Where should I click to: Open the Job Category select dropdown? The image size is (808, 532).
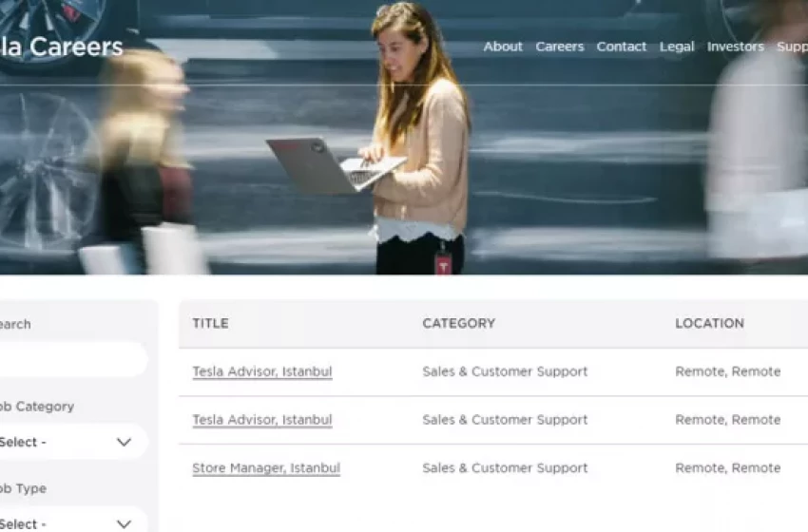(x=72, y=442)
